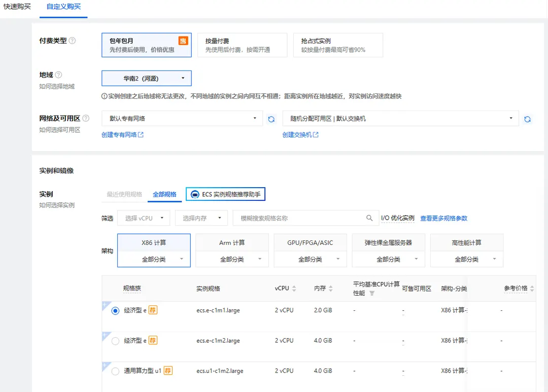548x392 pixels.
Task: Click the help icon beside 网络及可用区
Action: coord(86,119)
